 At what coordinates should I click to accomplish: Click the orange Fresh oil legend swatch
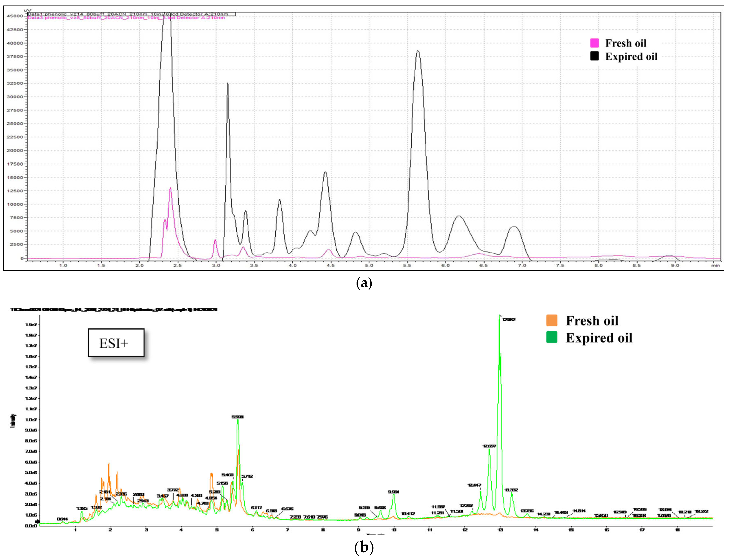pos(552,321)
